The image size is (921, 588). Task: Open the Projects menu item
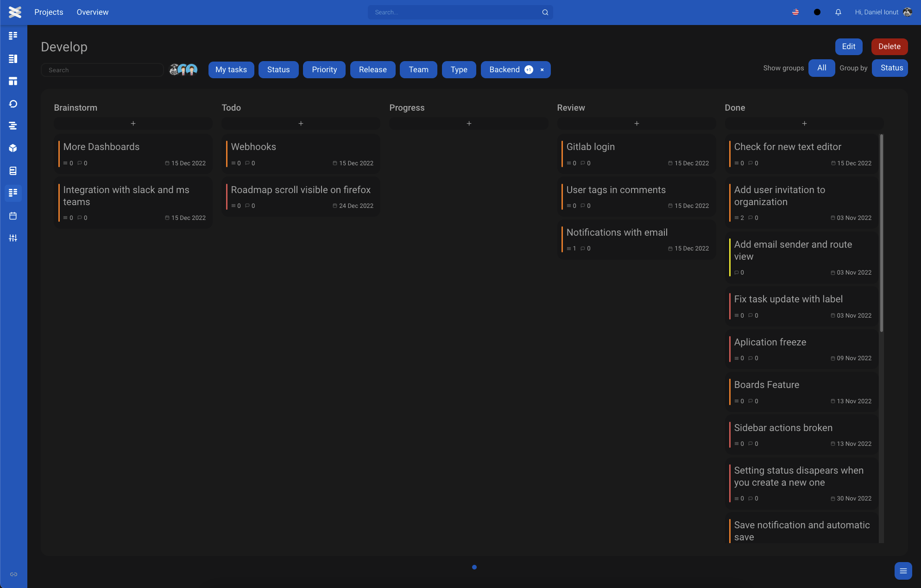pos(49,13)
